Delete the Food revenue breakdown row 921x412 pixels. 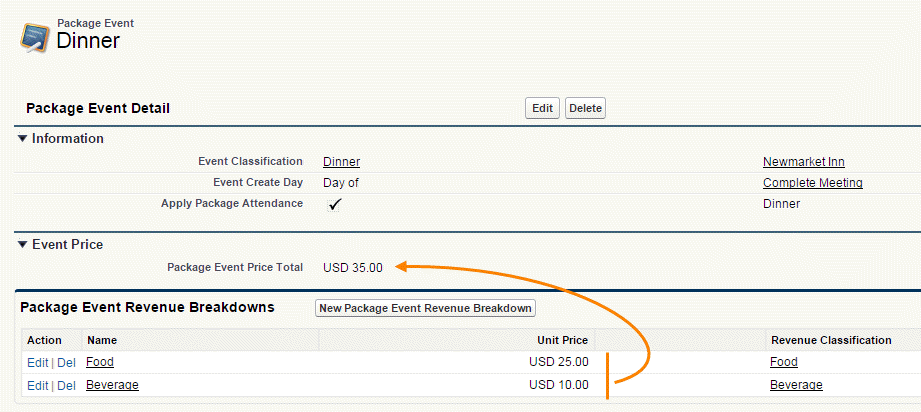coord(66,363)
